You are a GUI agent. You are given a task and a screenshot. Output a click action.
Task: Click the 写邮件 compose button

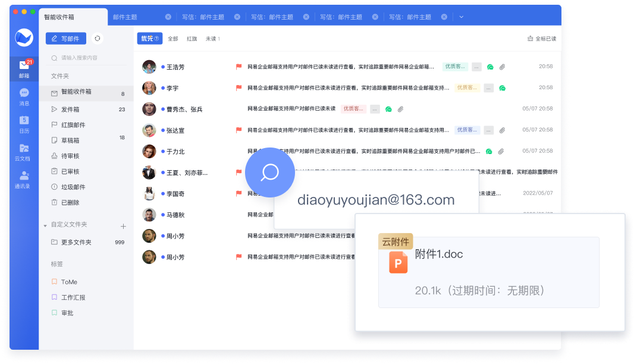66,39
